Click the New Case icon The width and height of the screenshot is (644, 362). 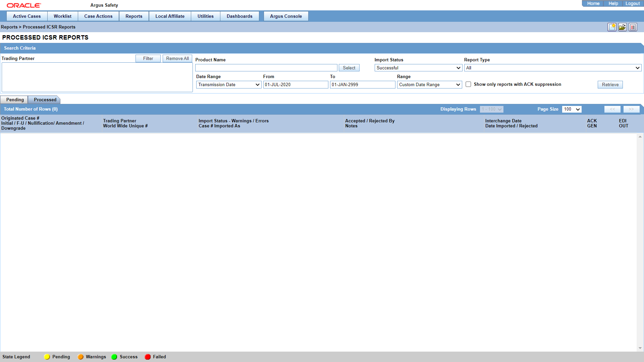[x=612, y=27]
